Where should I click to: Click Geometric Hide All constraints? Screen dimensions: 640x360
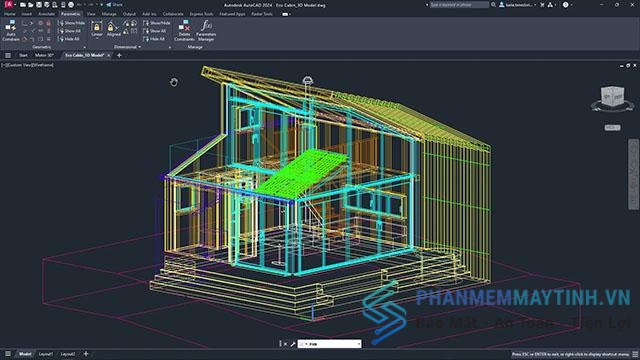pos(69,39)
